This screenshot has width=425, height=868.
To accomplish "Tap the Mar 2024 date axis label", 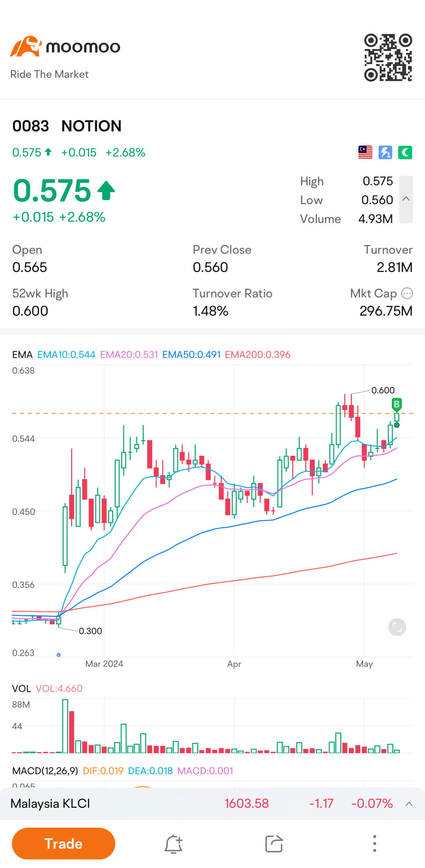I will click(x=104, y=664).
